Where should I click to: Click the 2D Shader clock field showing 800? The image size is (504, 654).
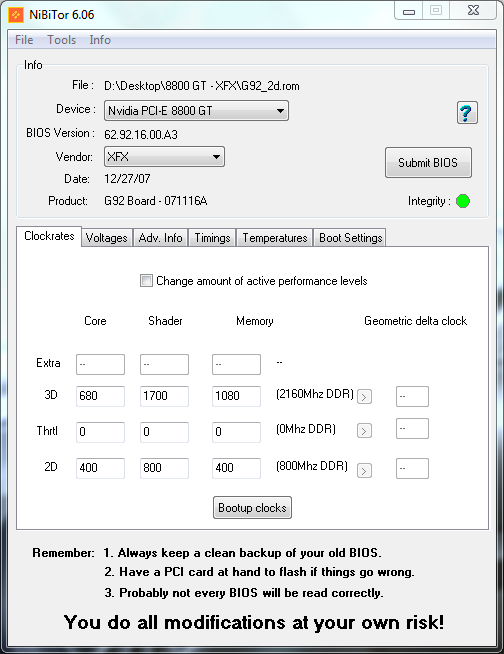pos(164,468)
